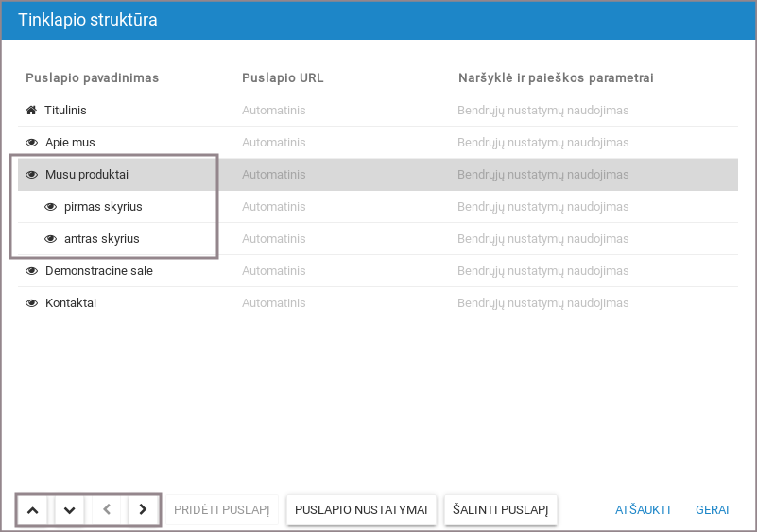Click the home icon beside Titulinis
The image size is (757, 532).
click(x=31, y=111)
